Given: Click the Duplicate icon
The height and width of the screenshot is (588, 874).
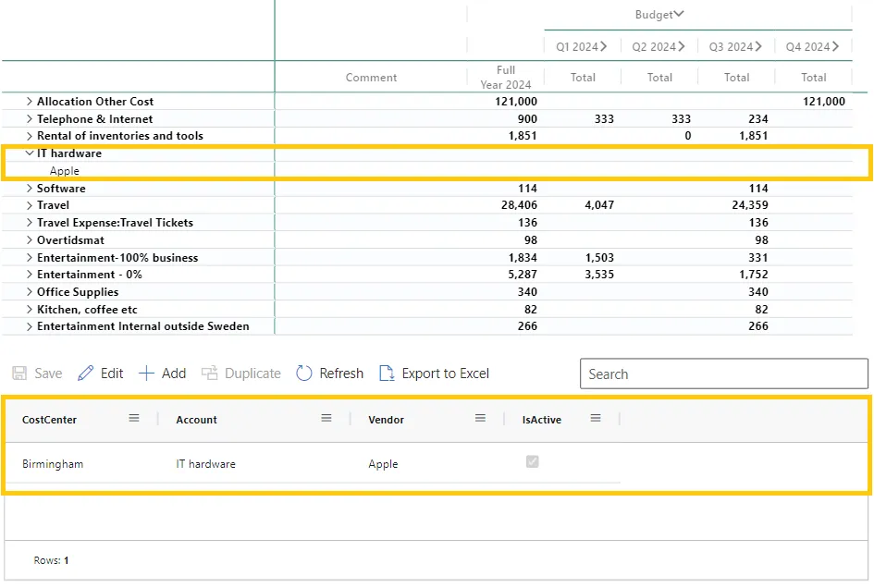Looking at the screenshot, I should click(x=210, y=374).
